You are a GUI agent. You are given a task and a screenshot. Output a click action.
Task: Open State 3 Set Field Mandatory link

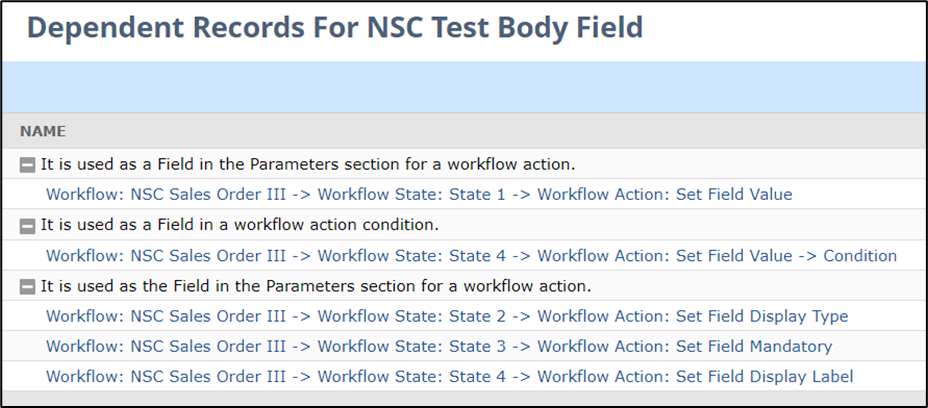pos(438,347)
